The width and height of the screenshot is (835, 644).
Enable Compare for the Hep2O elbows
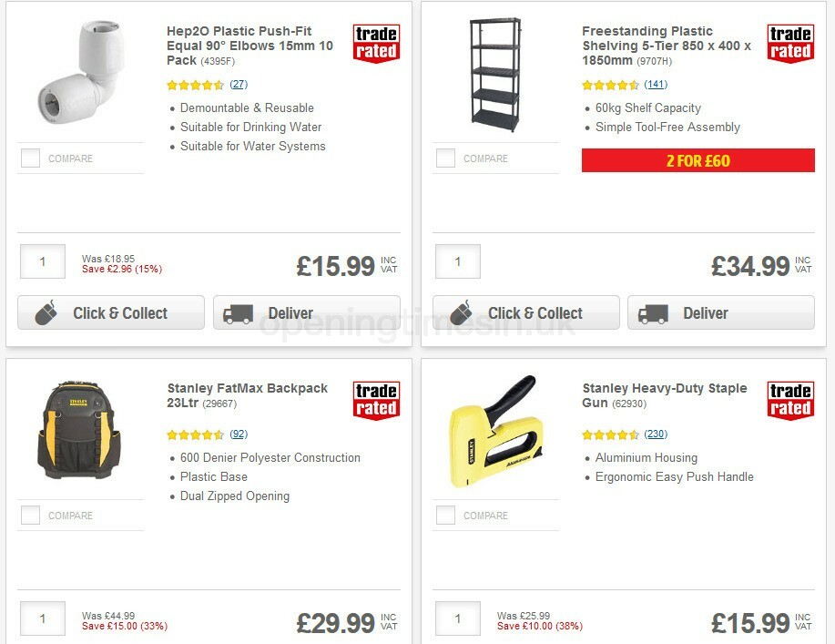point(30,157)
